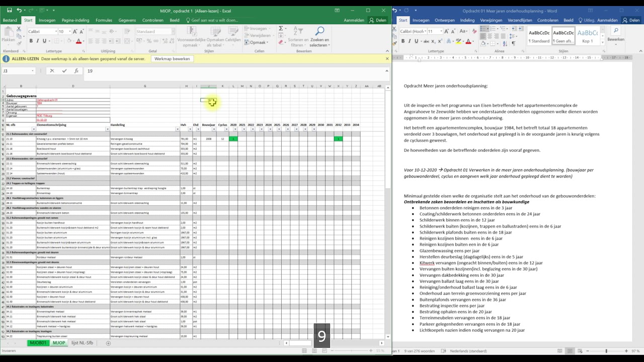Open Word font color swatch

tap(468, 41)
